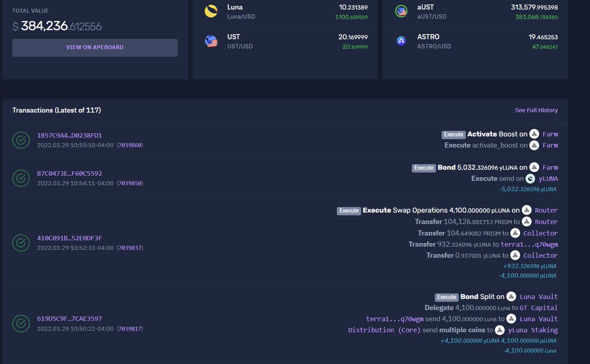Open transaction hash 1B57C9A4...D0238FD1
This screenshot has width=590, height=364.
click(x=70, y=135)
